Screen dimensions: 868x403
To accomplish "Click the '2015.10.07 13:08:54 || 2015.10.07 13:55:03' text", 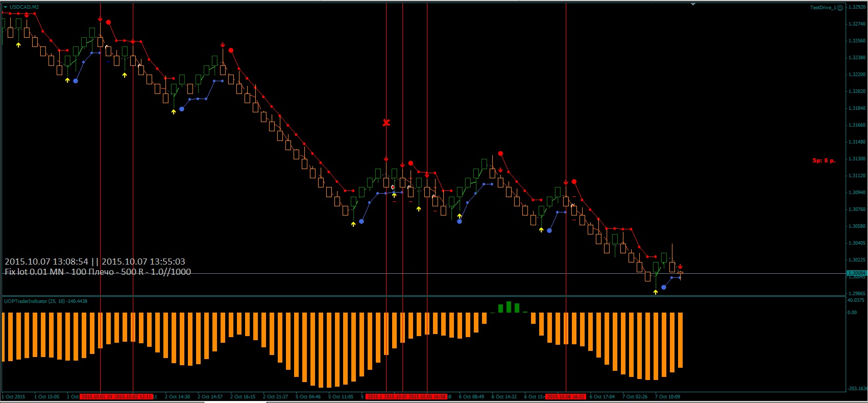I will [95, 262].
